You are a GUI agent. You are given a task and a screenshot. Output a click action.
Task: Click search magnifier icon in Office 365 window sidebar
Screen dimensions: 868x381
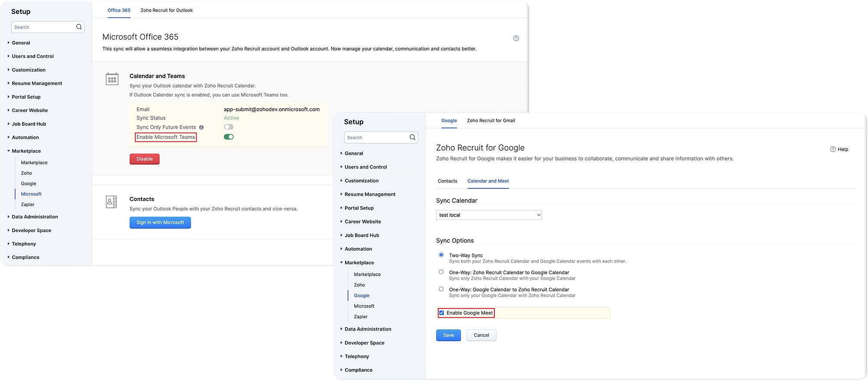pyautogui.click(x=79, y=27)
